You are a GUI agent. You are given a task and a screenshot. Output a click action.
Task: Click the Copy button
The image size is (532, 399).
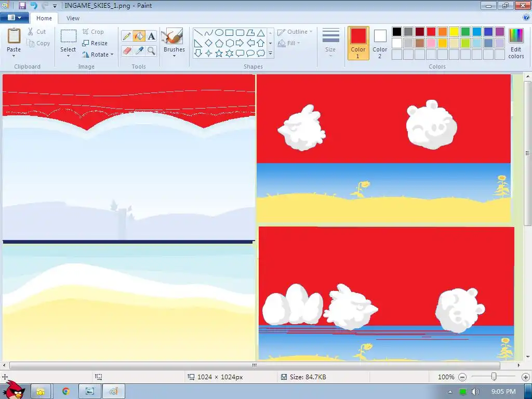point(38,43)
